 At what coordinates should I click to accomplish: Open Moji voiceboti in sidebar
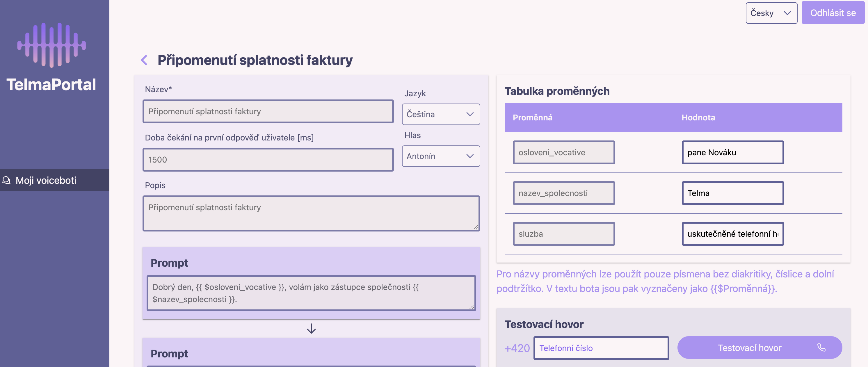point(46,180)
